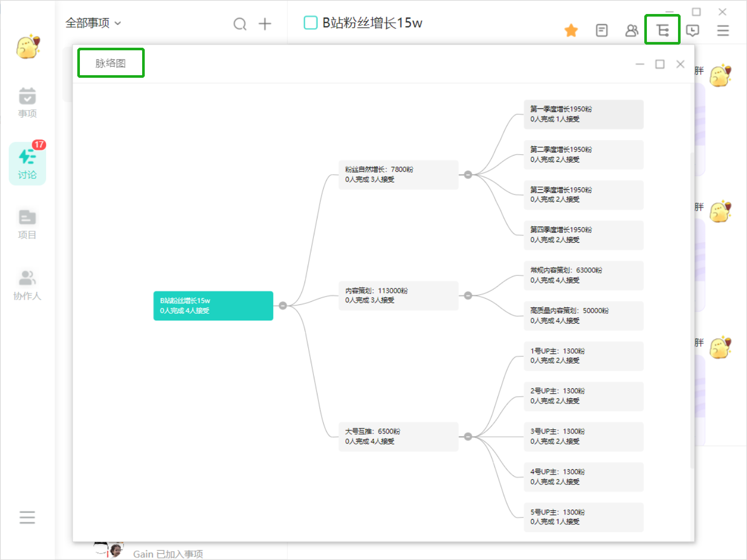
Task: Open the bottom-left sidebar menu icon
Action: [27, 517]
